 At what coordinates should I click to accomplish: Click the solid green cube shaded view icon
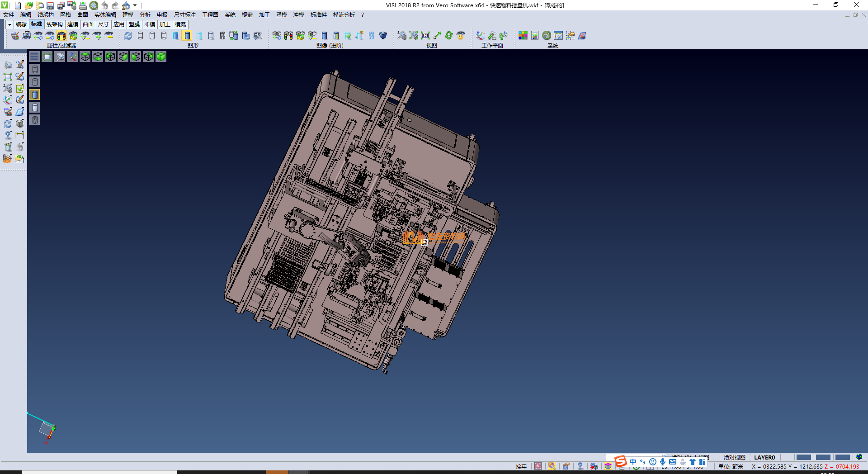pos(161,57)
